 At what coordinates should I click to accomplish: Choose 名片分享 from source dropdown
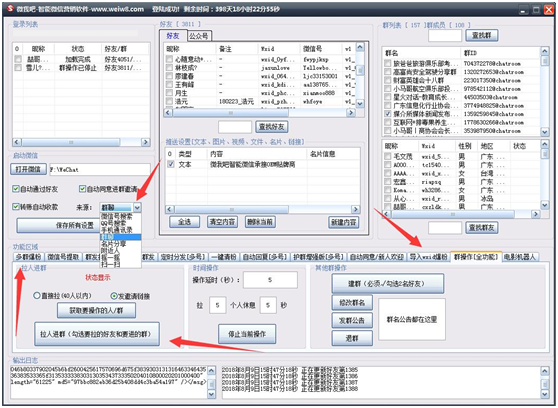113,244
